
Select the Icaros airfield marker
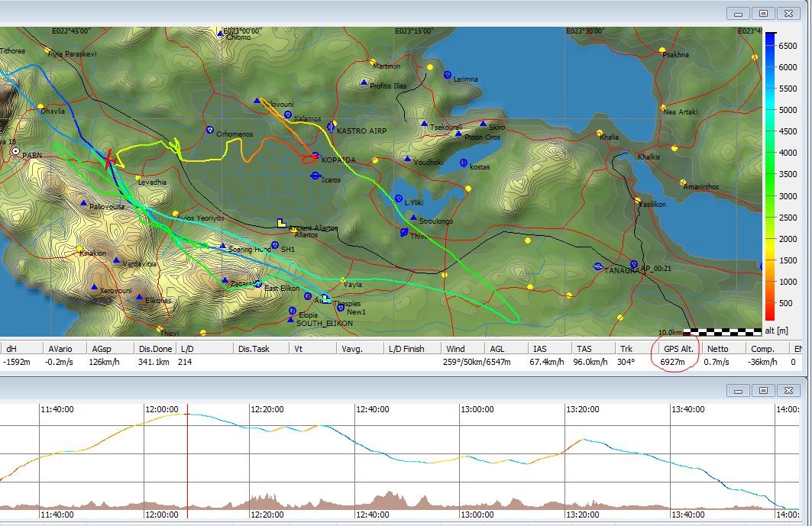(x=315, y=176)
